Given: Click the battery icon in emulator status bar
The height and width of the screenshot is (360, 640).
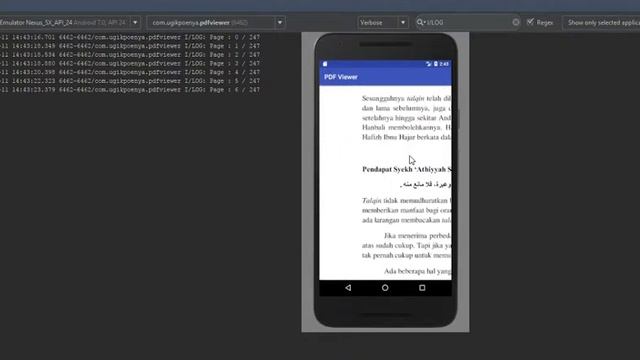Looking at the screenshot, I should click(436, 64).
